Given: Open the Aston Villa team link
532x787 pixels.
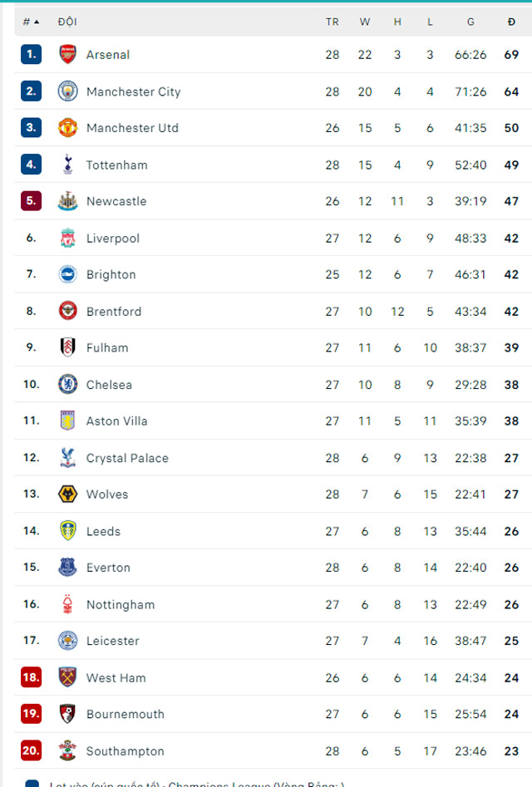Looking at the screenshot, I should pos(116,421).
